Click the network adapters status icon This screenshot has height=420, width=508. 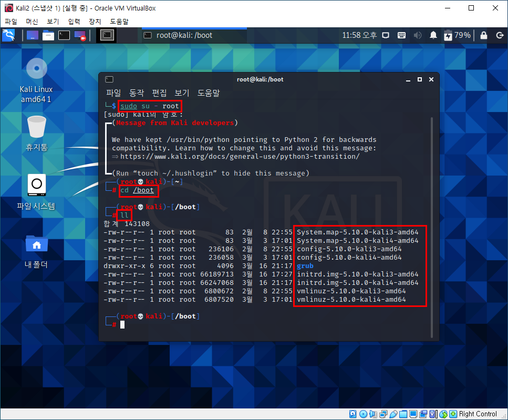coord(383,414)
